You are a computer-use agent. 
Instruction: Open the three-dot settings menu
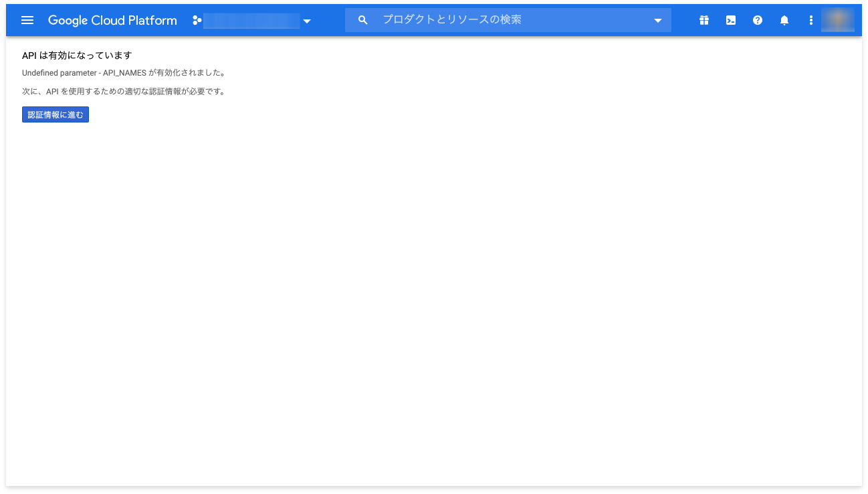[810, 20]
